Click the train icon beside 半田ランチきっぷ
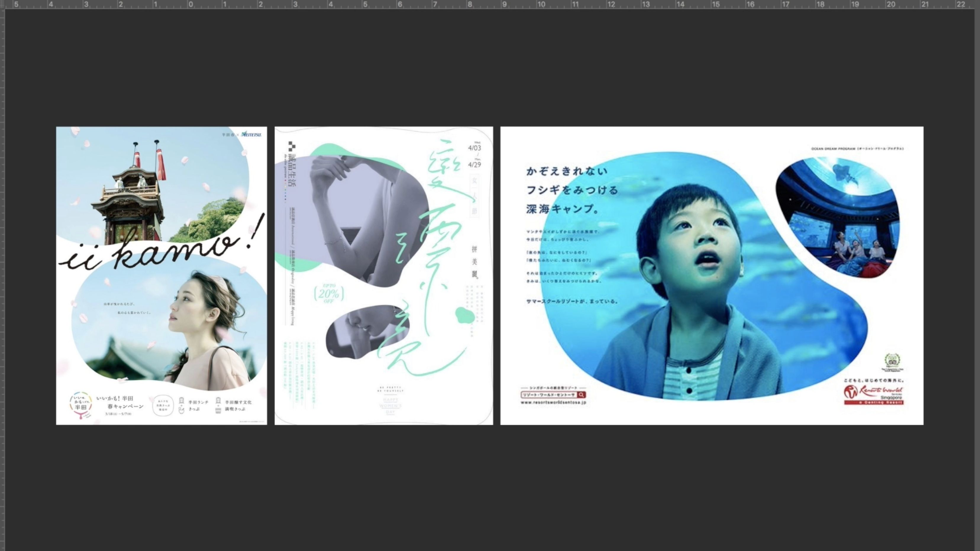980x551 pixels. point(181,401)
